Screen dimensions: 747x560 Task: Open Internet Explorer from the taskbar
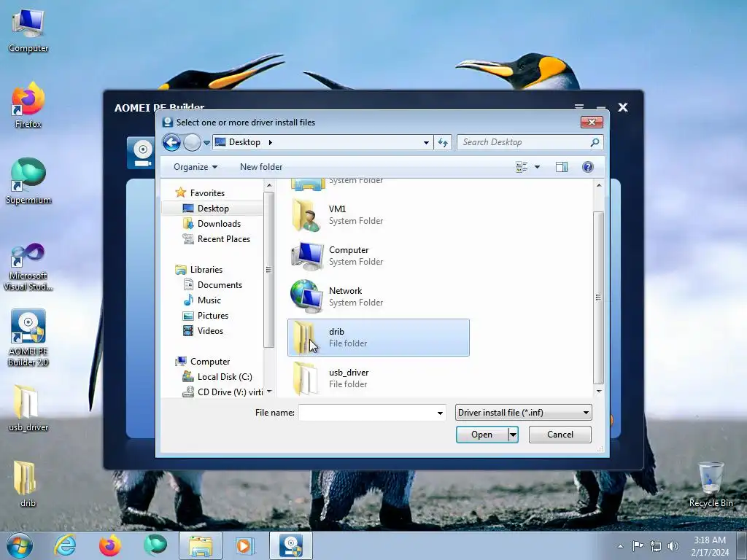coord(65,545)
